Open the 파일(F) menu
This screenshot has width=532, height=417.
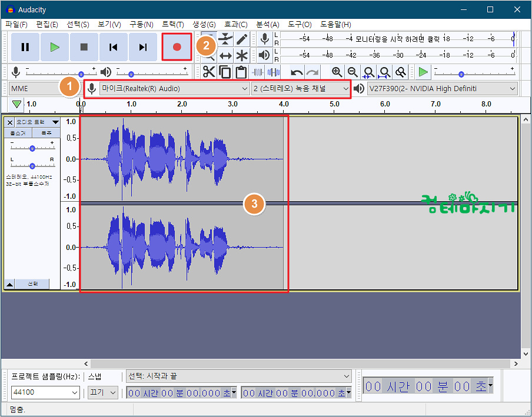[16, 25]
